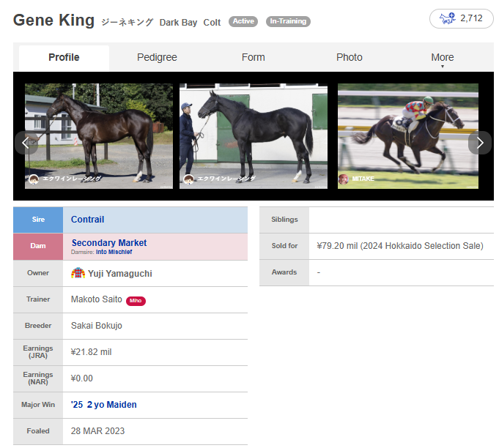Click JRA earnings value ¥21.82 mil
Viewport: 499px width, 448px height.
92,352
